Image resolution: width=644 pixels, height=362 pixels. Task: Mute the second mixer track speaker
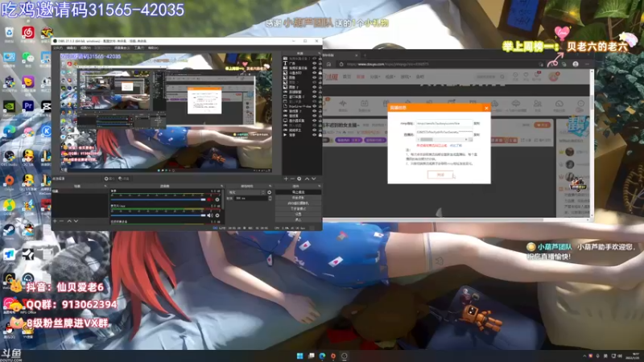tap(210, 215)
